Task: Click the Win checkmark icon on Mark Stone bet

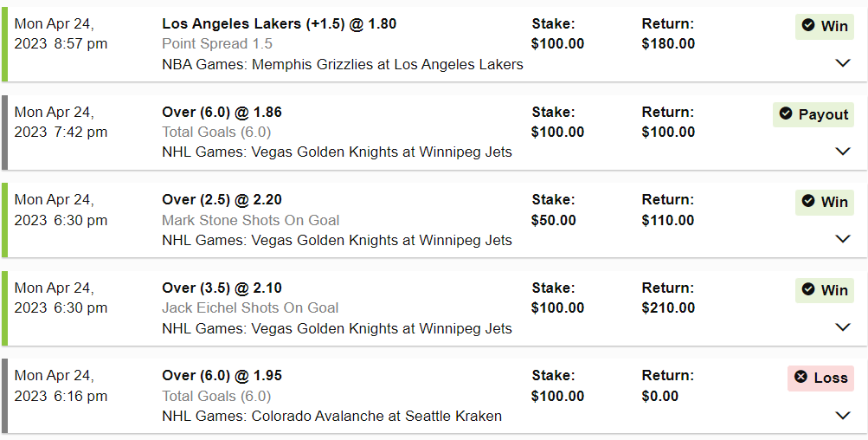Action: [x=808, y=202]
